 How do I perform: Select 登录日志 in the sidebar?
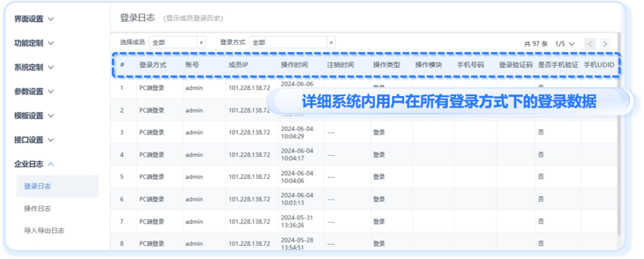tap(38, 186)
